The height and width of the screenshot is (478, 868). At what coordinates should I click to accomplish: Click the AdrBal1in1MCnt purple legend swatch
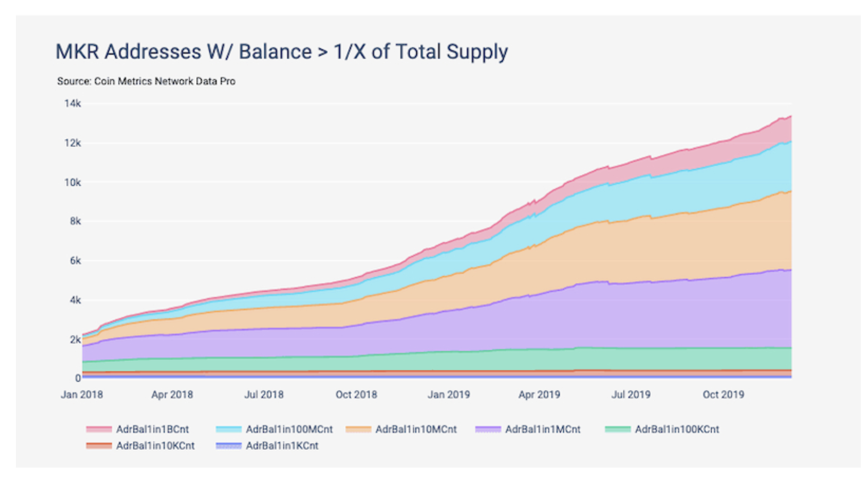pos(488,429)
